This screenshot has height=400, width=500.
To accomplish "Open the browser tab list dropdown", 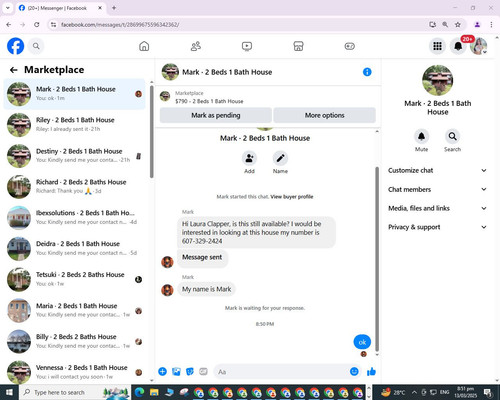I will point(8,8).
